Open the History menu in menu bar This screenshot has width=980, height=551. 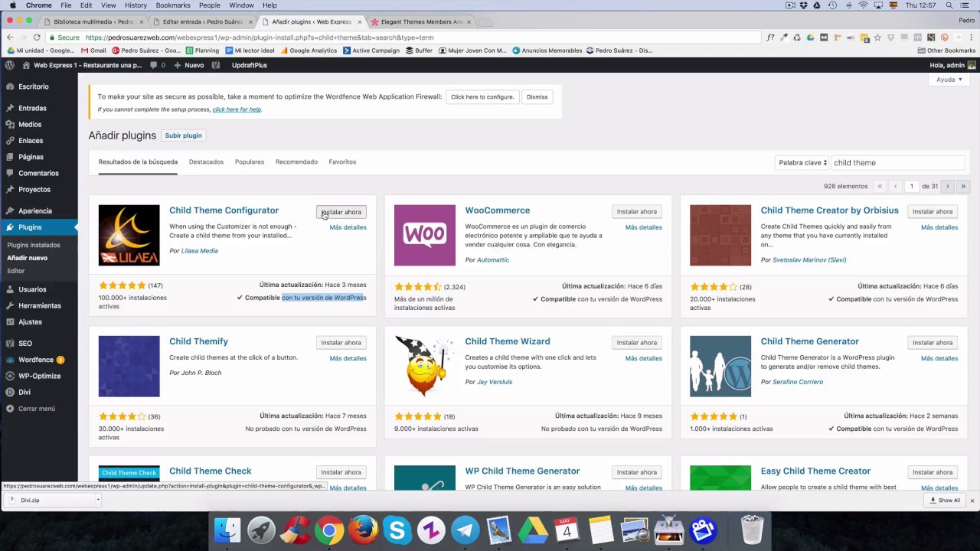point(136,5)
